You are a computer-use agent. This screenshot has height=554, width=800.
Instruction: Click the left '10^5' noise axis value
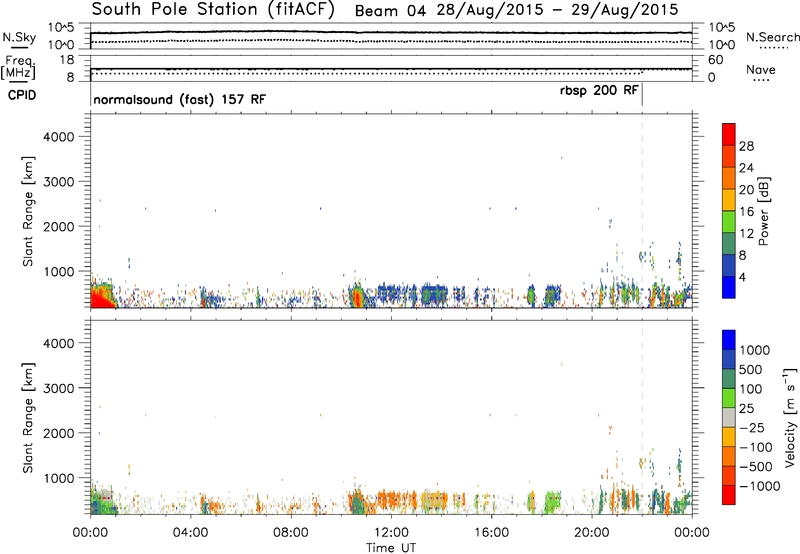(x=61, y=28)
